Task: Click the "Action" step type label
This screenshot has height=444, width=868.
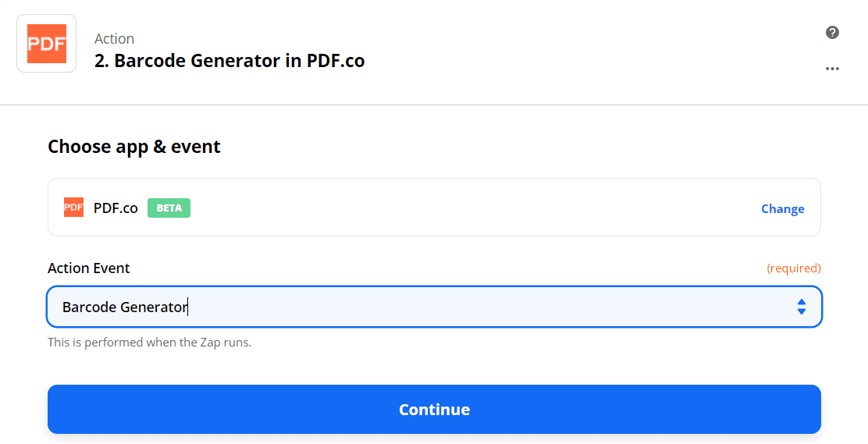Action: pos(114,38)
